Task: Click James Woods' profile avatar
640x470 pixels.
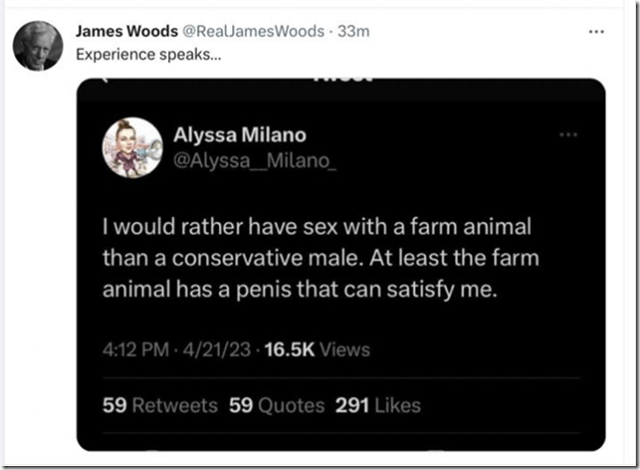Action: point(37,44)
